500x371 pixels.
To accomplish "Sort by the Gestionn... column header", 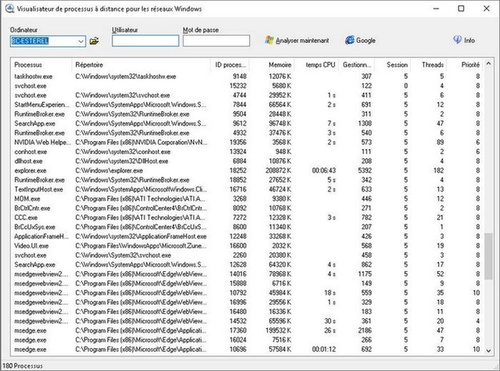I will tap(356, 65).
